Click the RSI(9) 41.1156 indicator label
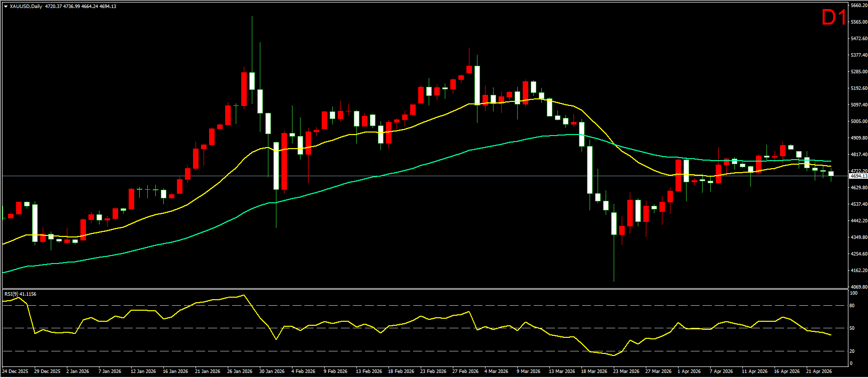This screenshot has height=378, width=868. click(x=20, y=294)
